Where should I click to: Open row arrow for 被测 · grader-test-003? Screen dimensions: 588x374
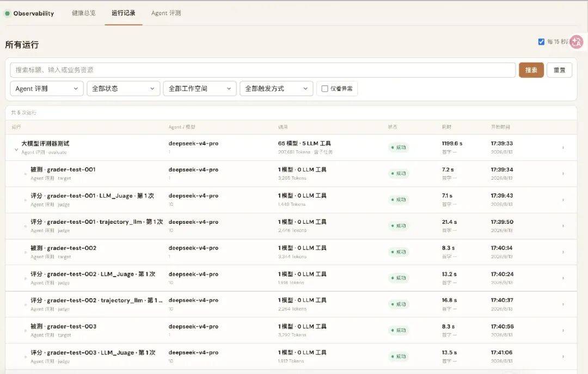[563, 330]
